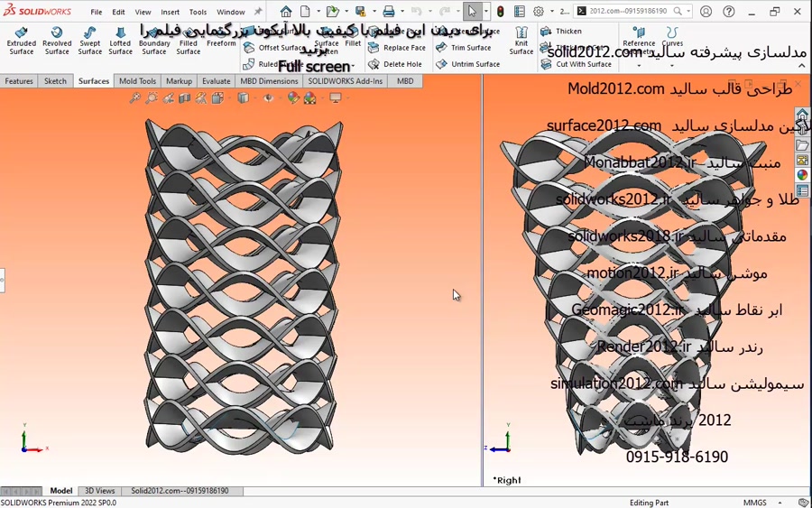Select the Revolved Surface tool

coord(57,41)
